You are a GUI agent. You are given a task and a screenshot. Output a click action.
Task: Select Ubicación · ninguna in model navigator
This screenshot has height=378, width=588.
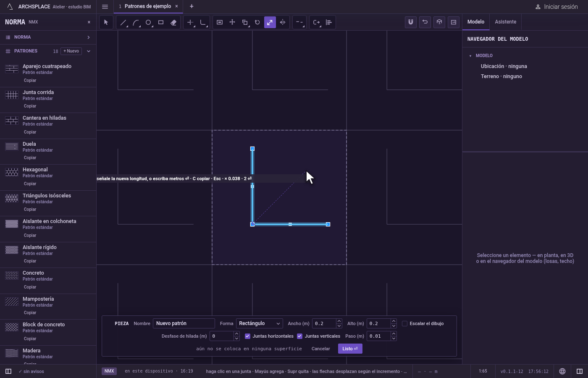504,66
